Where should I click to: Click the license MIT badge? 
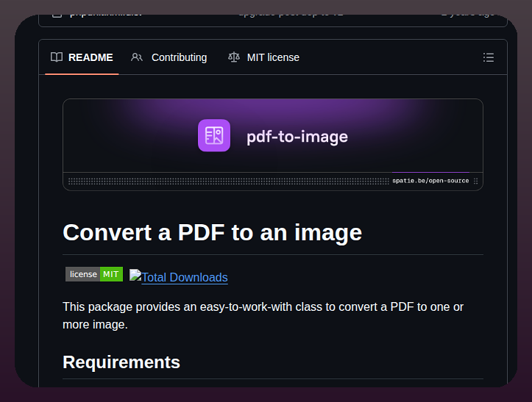click(94, 274)
